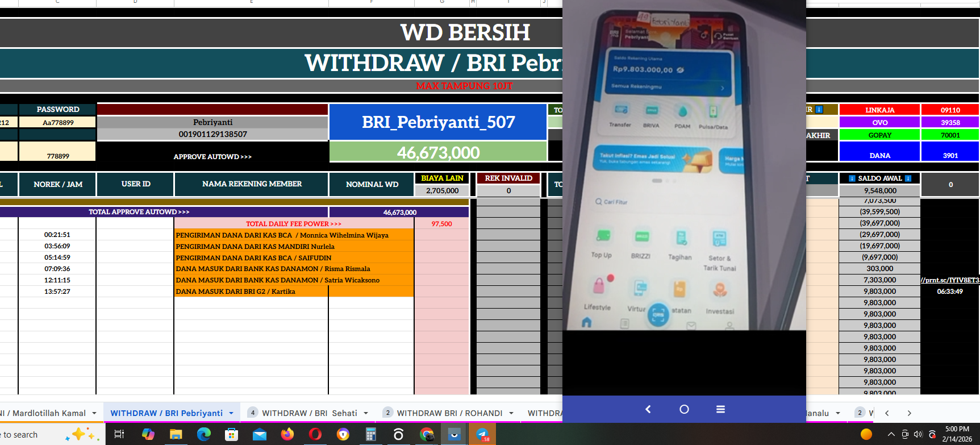This screenshot has width=980, height=445.
Task: Toggle balance visibility eye icon in BRImo
Action: 681,70
